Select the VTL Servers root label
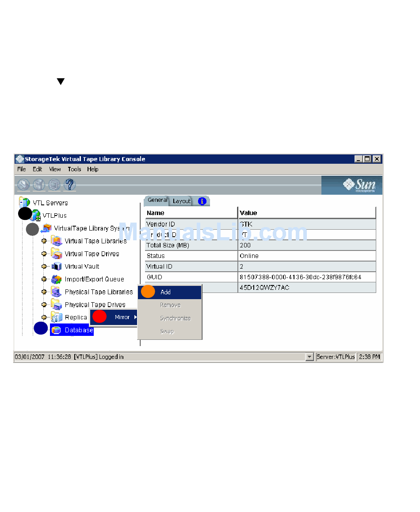This screenshot has height=512, width=420. 50,203
